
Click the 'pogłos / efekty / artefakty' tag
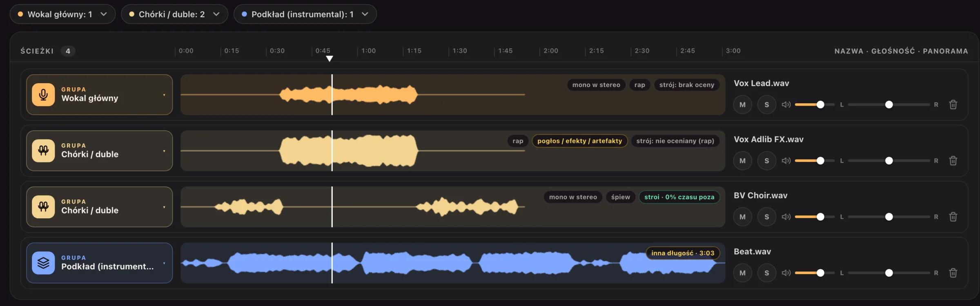pyautogui.click(x=579, y=141)
